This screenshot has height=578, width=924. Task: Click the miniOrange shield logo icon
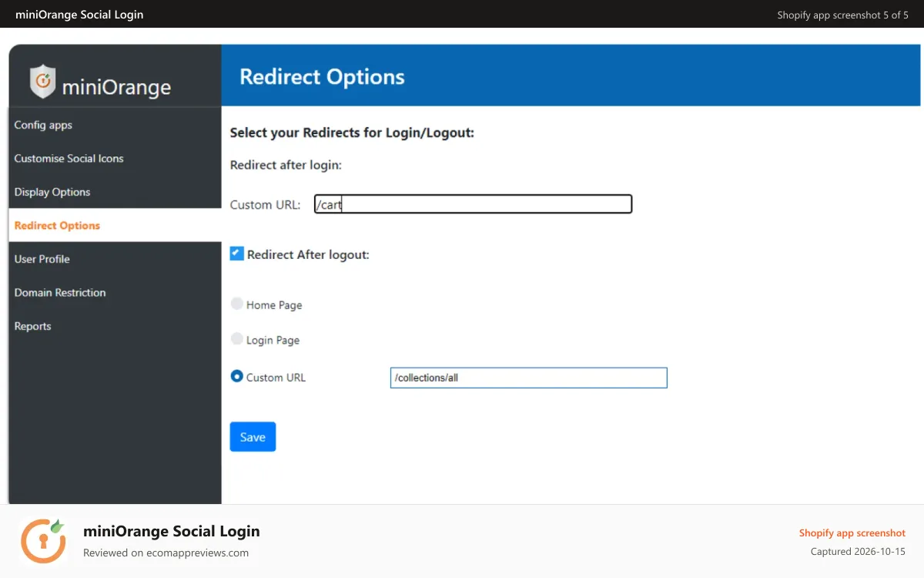(43, 81)
